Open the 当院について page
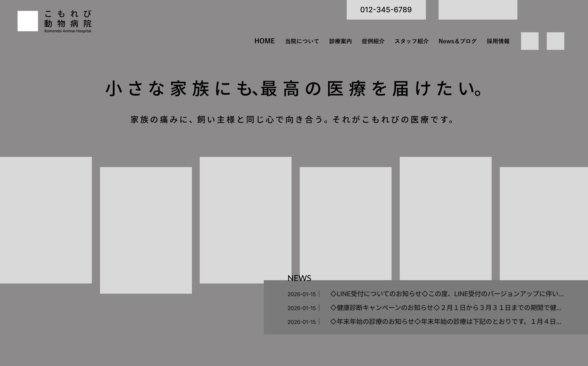This screenshot has height=366, width=588. [x=302, y=41]
